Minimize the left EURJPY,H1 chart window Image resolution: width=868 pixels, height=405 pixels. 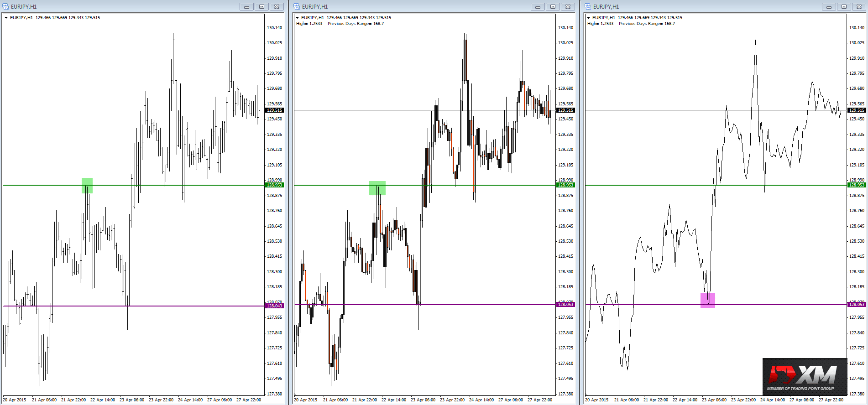tap(246, 6)
